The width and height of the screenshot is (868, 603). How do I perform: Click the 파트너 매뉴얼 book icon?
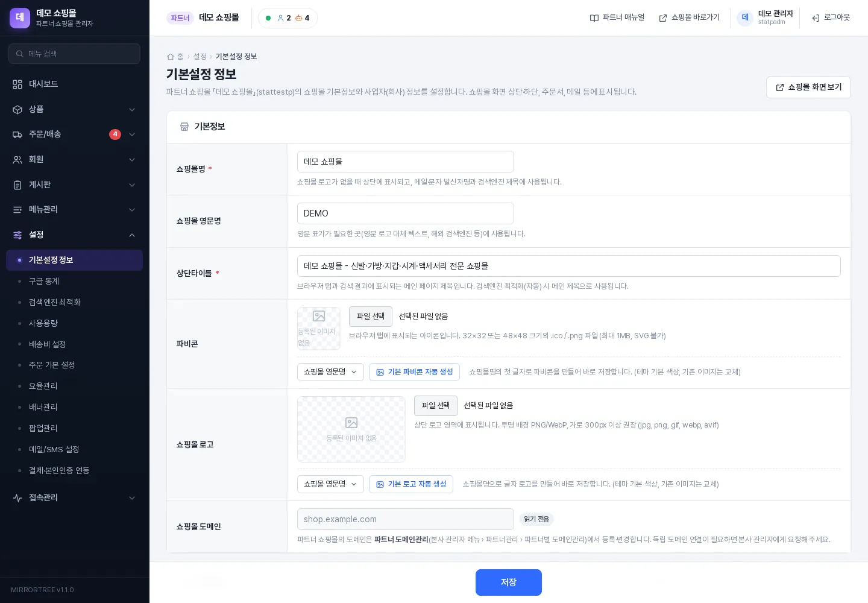tap(594, 18)
